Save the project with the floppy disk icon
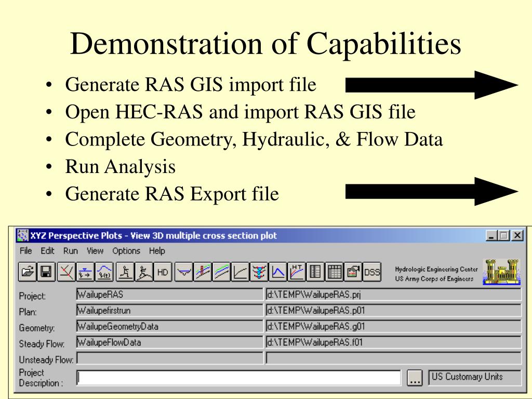Viewport: 532px width, 399px height. coord(46,272)
